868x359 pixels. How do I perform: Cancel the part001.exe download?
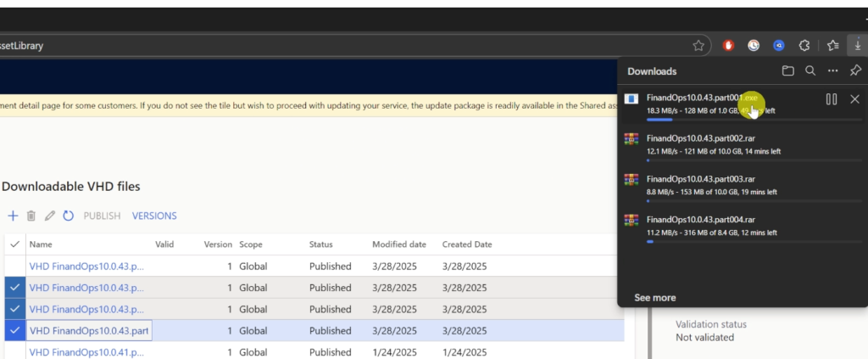pyautogui.click(x=854, y=99)
